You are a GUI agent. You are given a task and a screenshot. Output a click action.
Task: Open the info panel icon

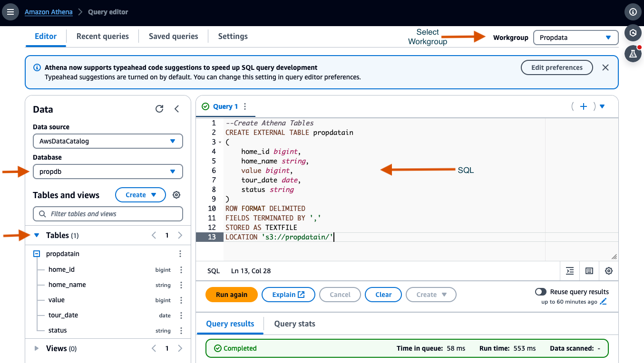[x=633, y=12]
